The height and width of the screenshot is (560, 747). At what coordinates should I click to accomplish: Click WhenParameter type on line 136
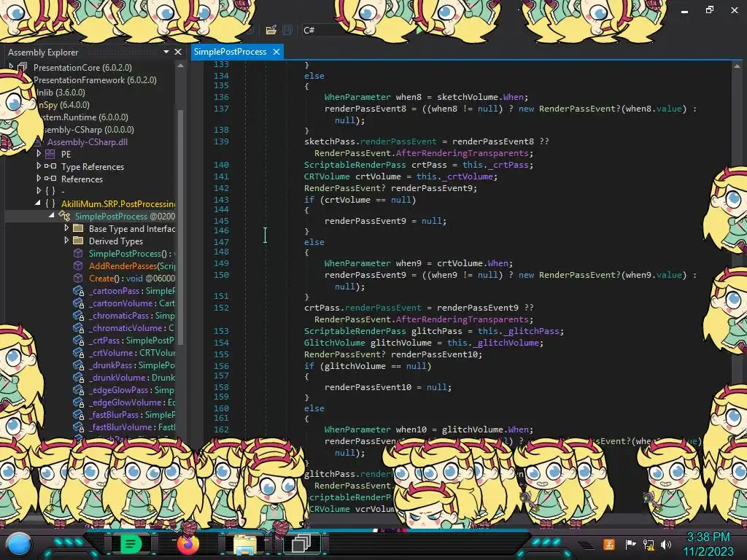tap(357, 97)
